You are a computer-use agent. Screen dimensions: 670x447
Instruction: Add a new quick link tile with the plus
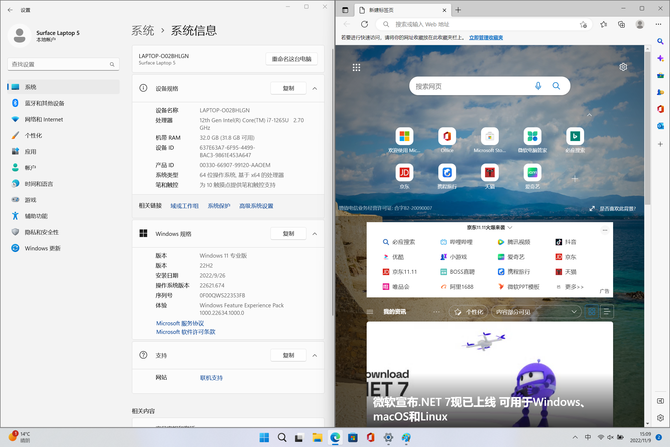tap(575, 179)
